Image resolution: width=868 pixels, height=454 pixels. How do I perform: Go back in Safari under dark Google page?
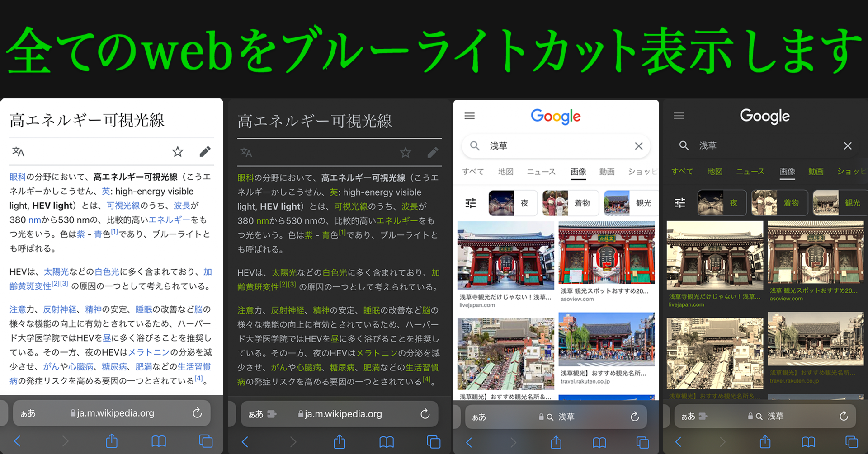[678, 441]
